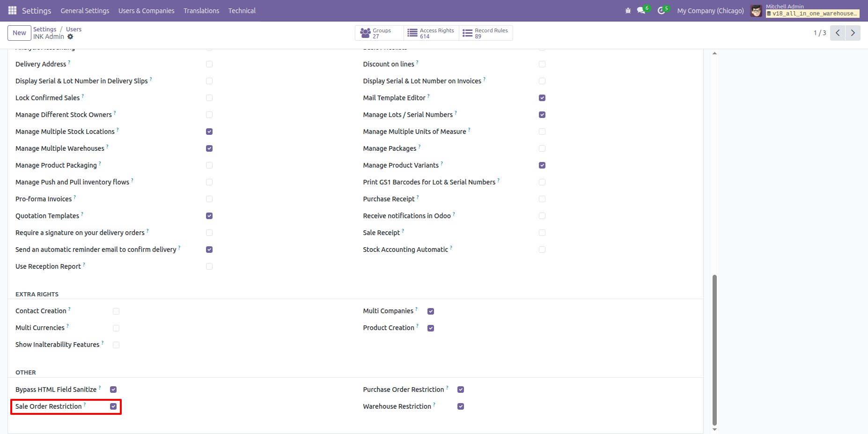Show tooltip mark beside Sale Order Restriction
The image size is (868, 434).
point(85,404)
